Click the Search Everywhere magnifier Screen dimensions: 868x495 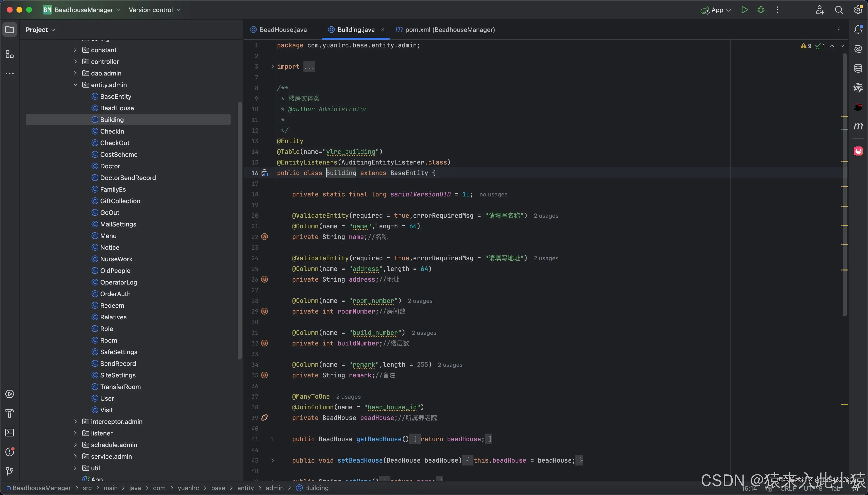click(x=839, y=10)
